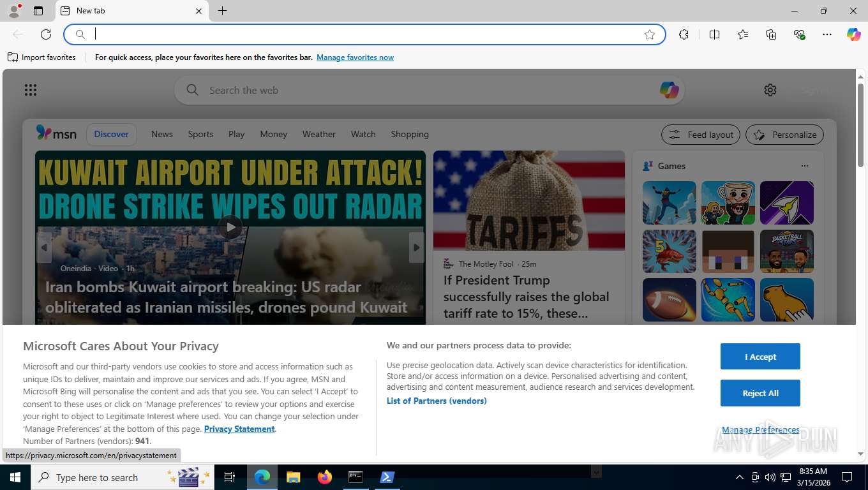Select the Play tab

[x=237, y=134]
